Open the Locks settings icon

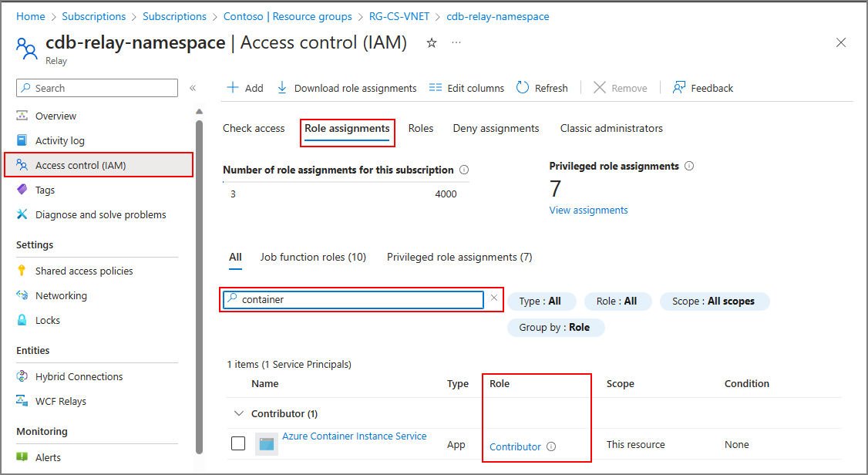21,320
